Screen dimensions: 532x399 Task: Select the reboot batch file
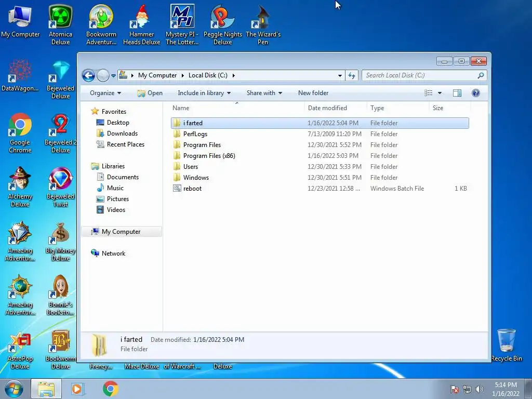[320, 188]
